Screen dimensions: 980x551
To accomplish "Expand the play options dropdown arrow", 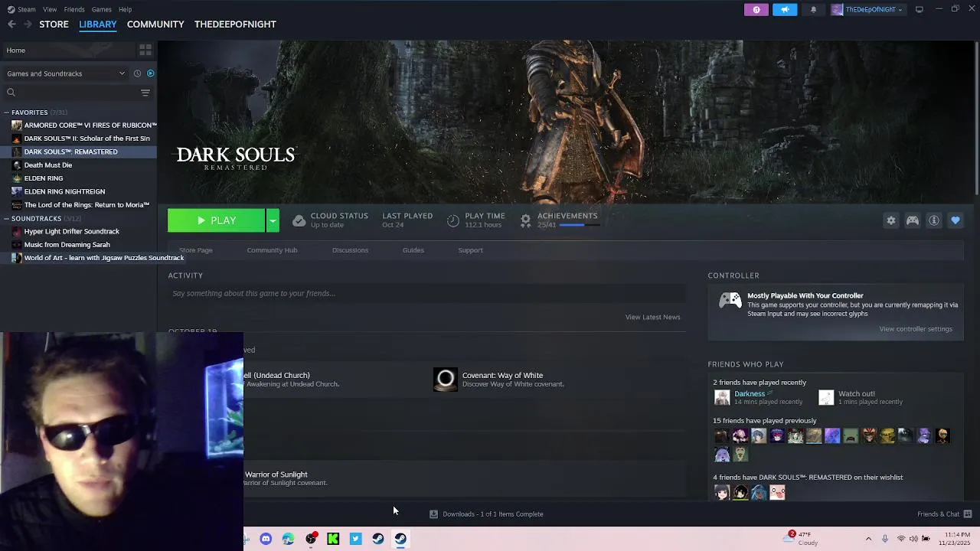I will coord(273,220).
